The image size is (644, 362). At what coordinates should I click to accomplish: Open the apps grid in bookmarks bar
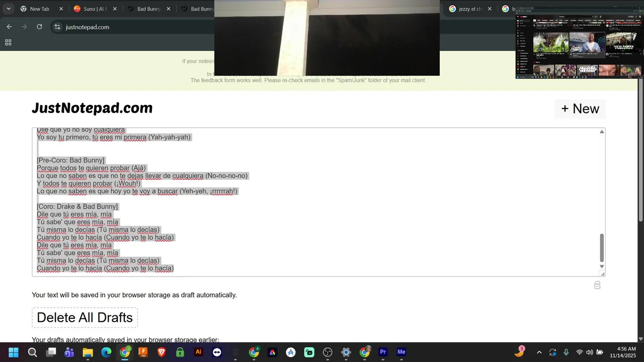(8, 43)
